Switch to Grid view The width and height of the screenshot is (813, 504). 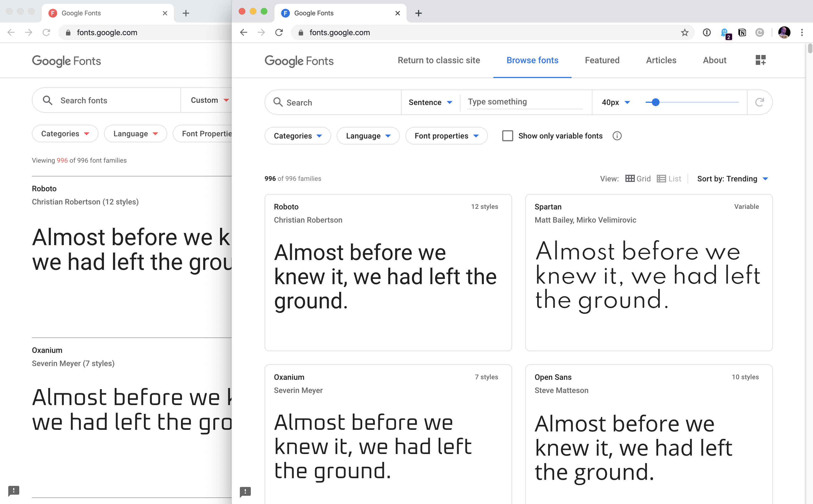click(x=638, y=179)
